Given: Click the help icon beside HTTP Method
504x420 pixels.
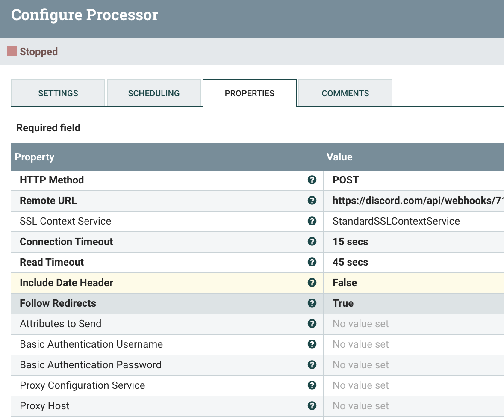Looking at the screenshot, I should coord(312,180).
